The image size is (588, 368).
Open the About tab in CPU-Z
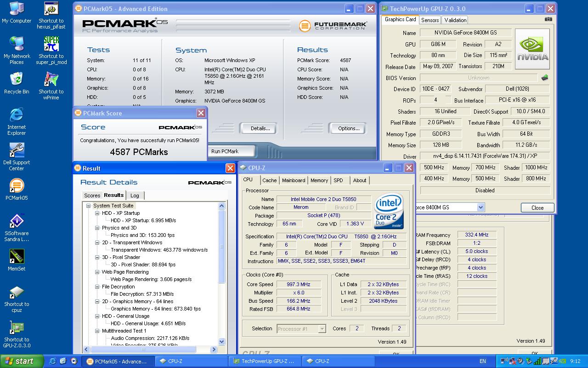360,180
